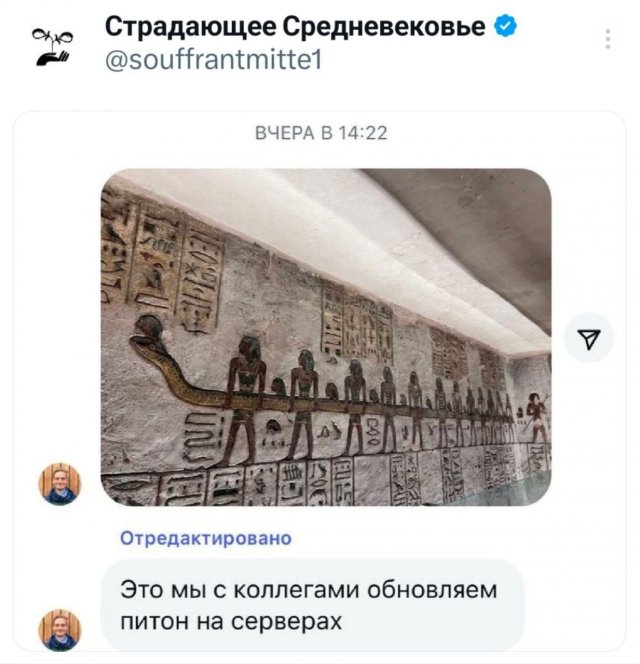The image size is (640, 664).
Task: Open sender avatar beside the Egyptian photo
Action: point(60,484)
